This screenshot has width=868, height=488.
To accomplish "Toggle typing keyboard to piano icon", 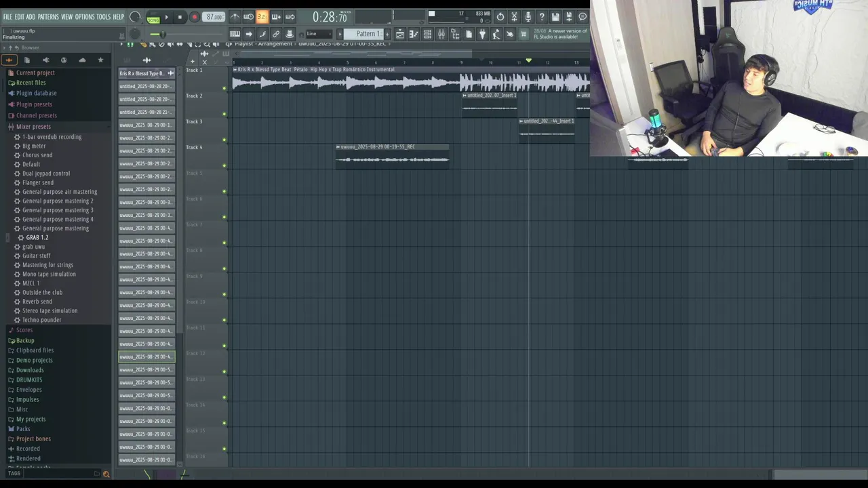I will (x=235, y=34).
